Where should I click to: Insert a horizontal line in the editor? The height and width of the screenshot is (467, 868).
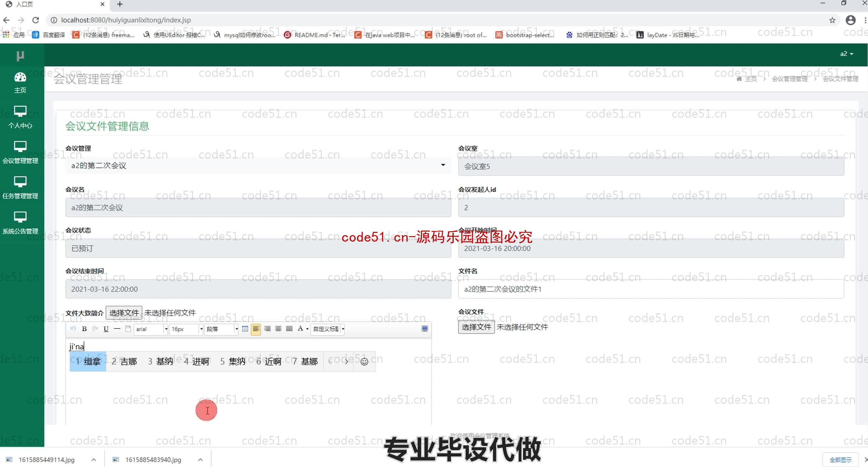[x=117, y=329]
